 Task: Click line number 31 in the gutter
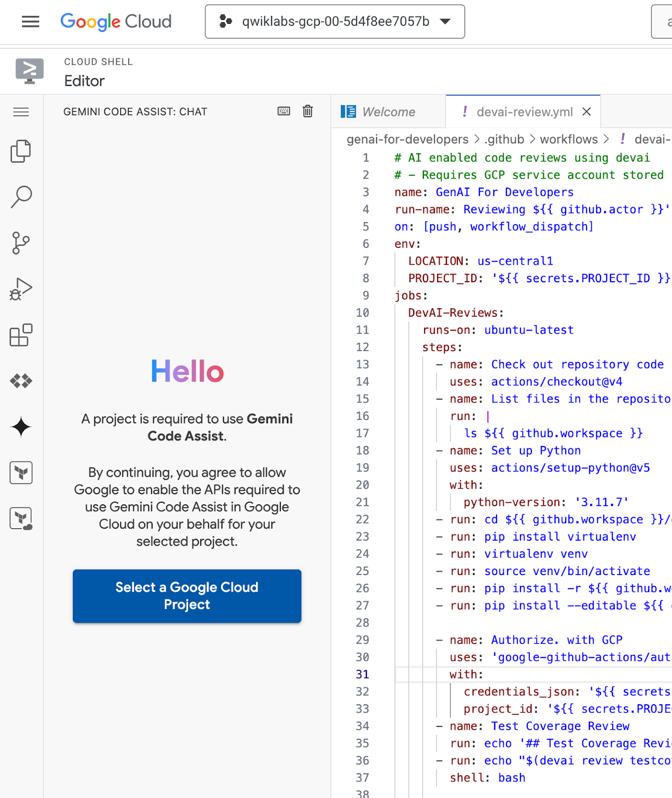(x=363, y=674)
